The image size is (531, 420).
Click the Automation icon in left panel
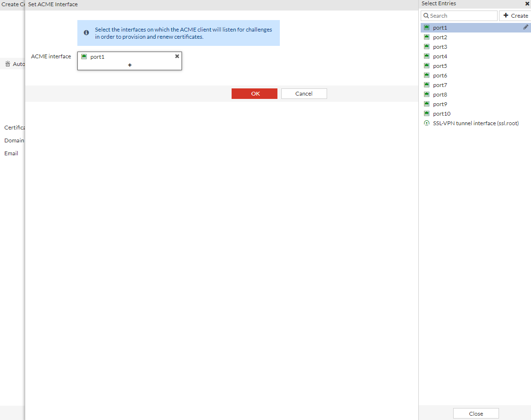[x=8, y=64]
